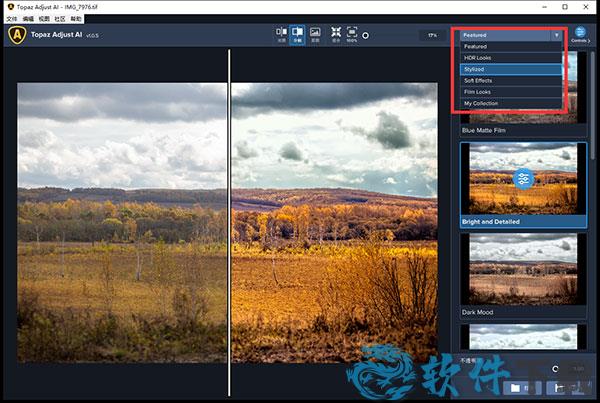The height and width of the screenshot is (403, 600).
Task: Apply the Dark Mood preset thumbnail
Action: [x=523, y=268]
